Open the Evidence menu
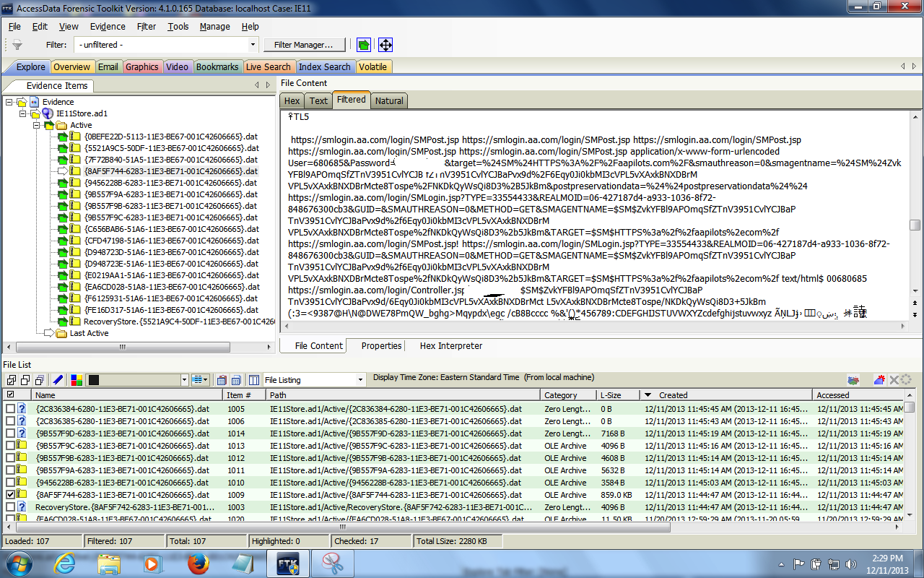 [108, 27]
